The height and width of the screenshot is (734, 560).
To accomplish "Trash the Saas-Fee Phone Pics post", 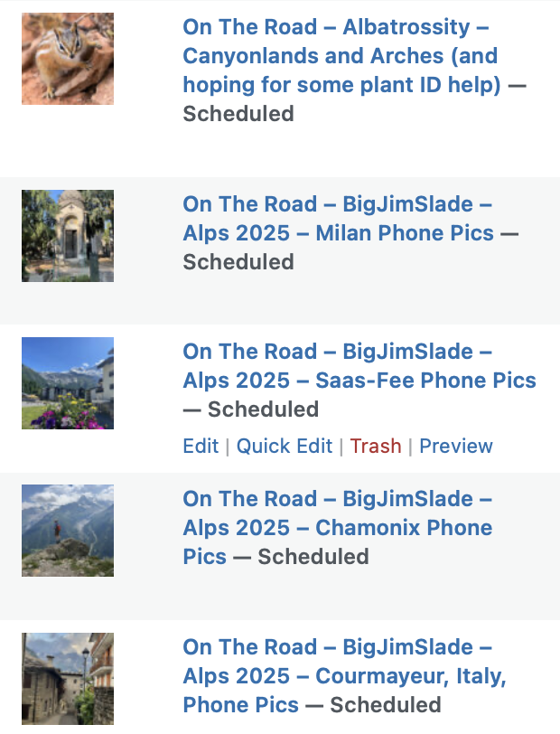I will point(376,447).
